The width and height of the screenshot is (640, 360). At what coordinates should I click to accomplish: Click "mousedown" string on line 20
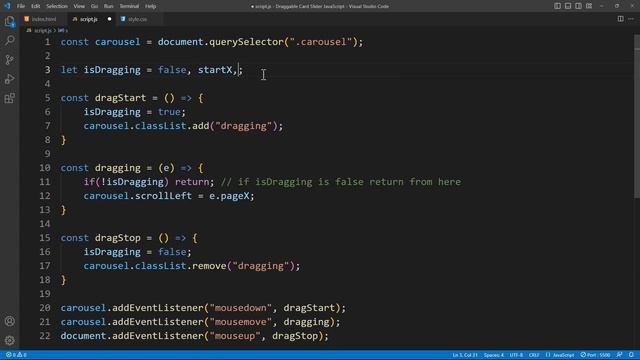tap(240, 308)
